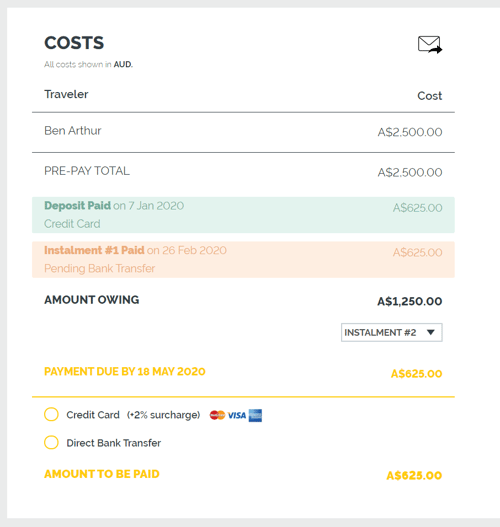The image size is (500, 527).
Task: Click the Ben Arthur traveler row
Action: (x=243, y=132)
